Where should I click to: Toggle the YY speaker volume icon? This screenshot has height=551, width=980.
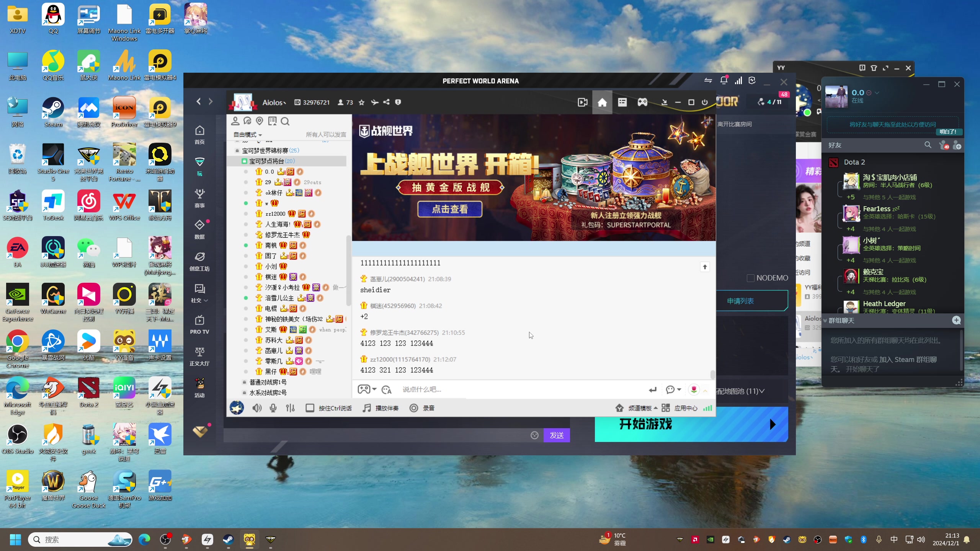click(x=257, y=408)
